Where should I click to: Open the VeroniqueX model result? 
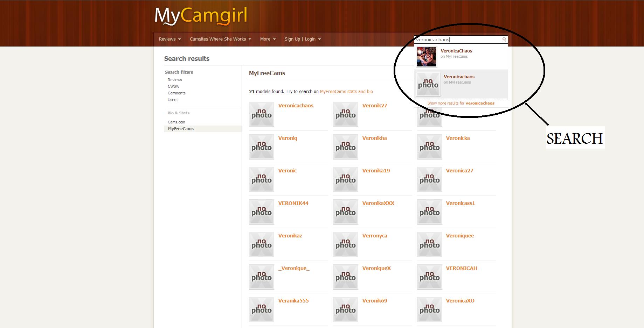376,268
